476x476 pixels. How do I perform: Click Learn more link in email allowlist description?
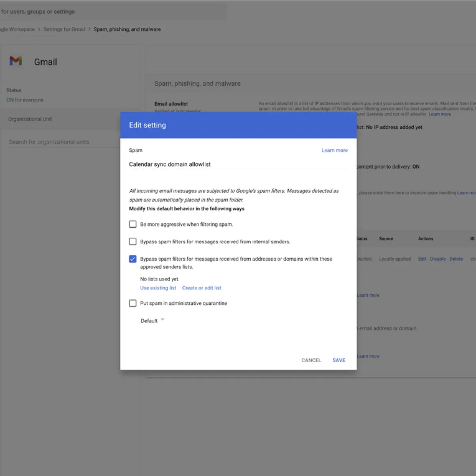440,114
